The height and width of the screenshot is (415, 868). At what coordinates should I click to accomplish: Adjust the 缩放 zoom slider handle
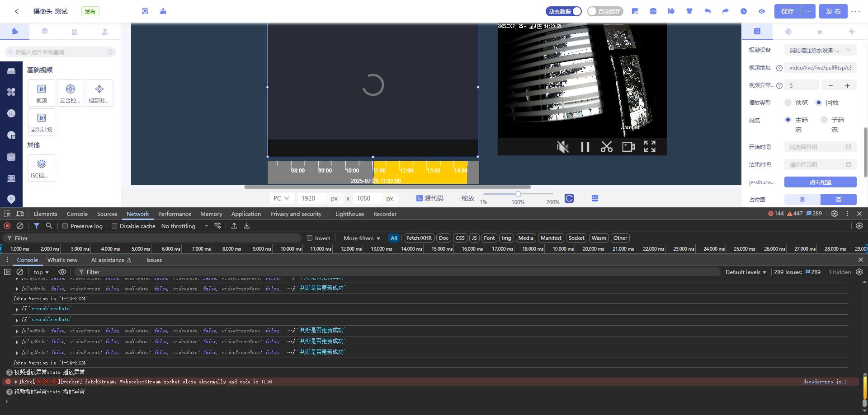pyautogui.click(x=518, y=194)
